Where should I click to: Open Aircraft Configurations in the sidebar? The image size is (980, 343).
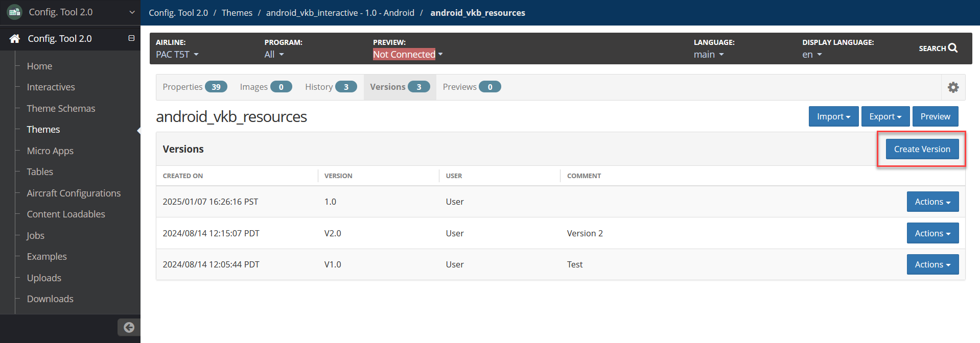[x=74, y=193]
